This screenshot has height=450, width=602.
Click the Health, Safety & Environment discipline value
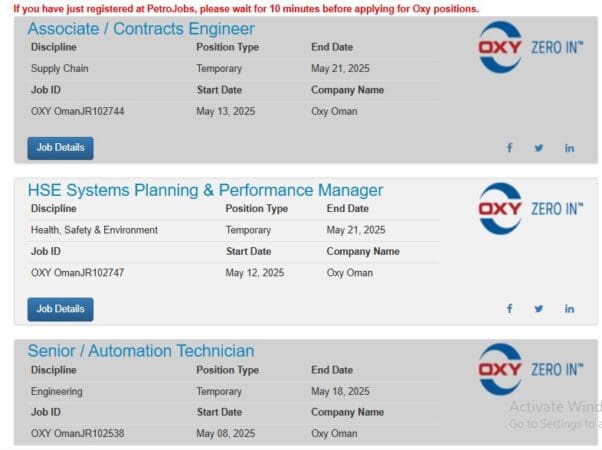(x=94, y=230)
